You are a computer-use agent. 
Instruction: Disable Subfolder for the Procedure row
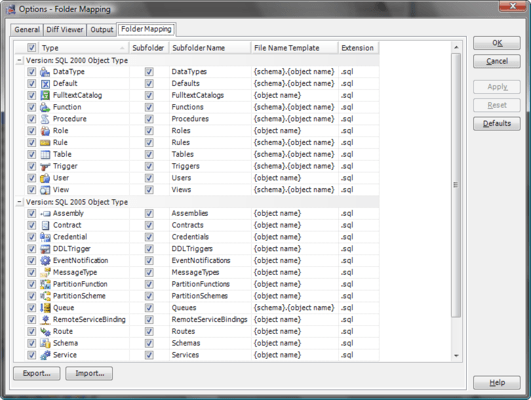(x=149, y=119)
